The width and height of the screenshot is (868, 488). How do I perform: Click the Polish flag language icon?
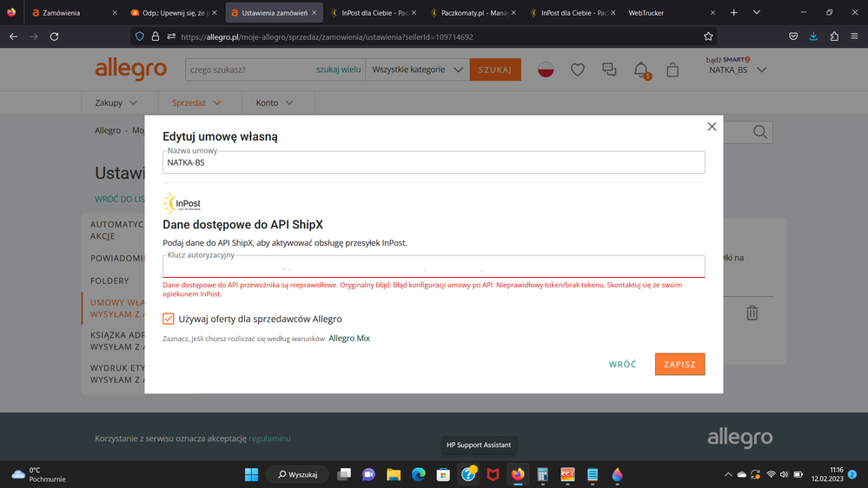(546, 69)
